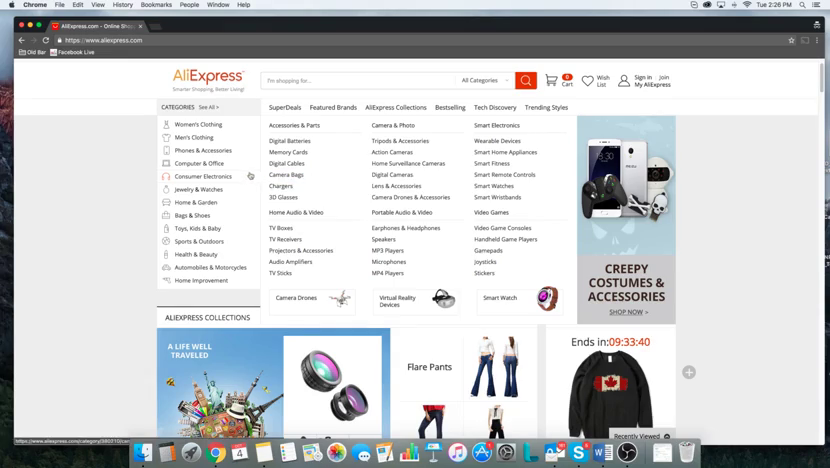Click the new tab button
Viewport: 830px width, 468px height.
156,26
